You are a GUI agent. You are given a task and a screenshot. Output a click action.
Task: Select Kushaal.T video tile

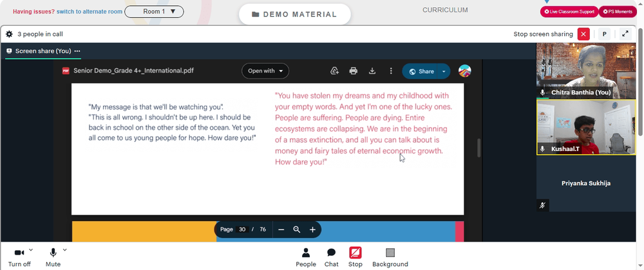[x=586, y=127]
